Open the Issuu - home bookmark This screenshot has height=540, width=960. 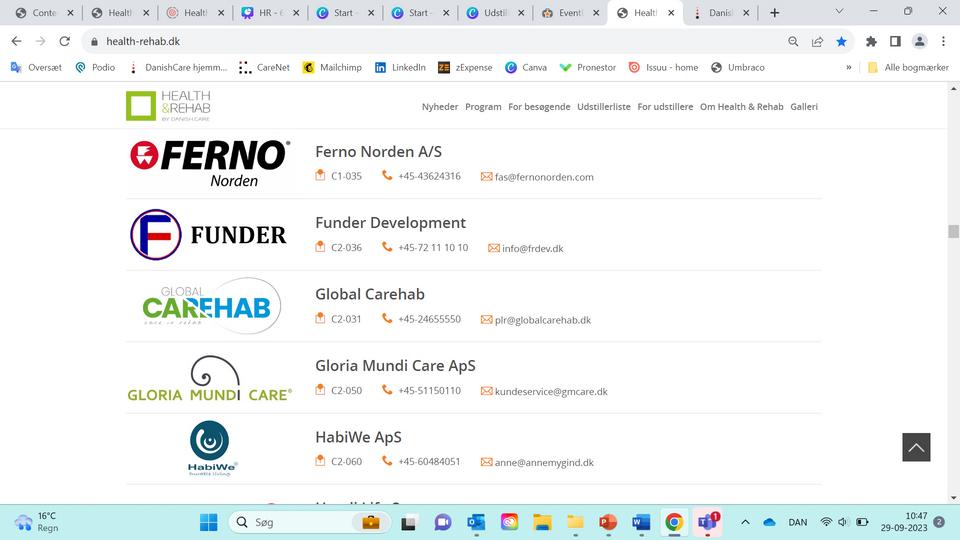(663, 67)
